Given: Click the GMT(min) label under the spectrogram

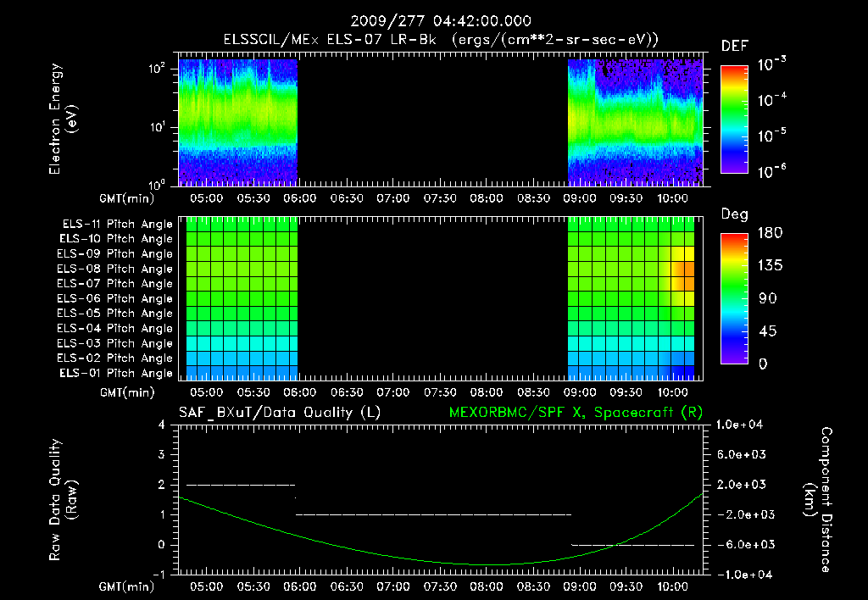Looking at the screenshot, I should point(127,198).
